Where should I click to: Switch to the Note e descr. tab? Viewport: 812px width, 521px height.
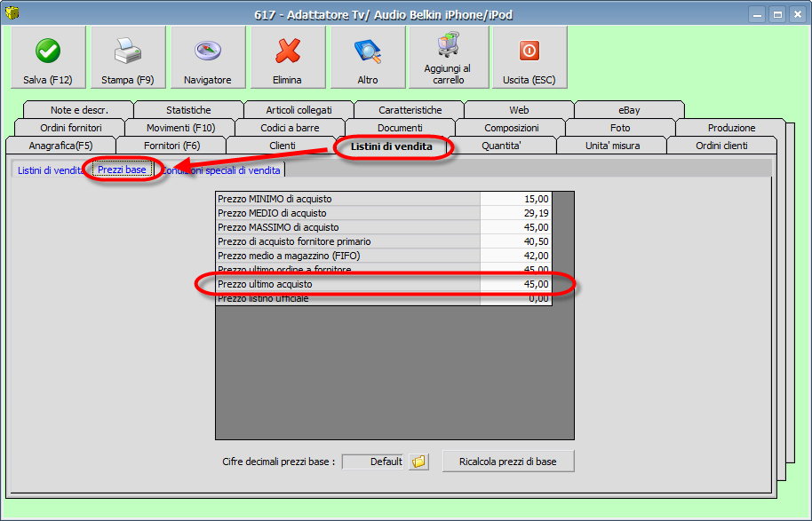pos(79,110)
